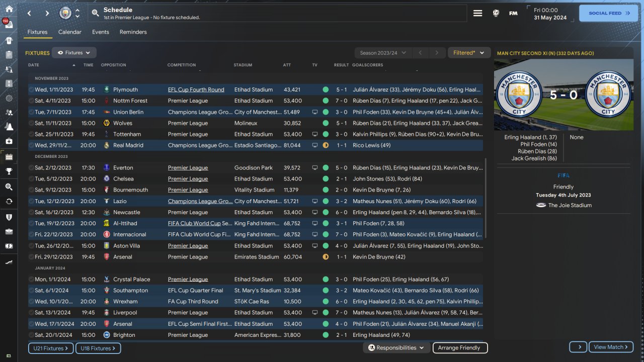Click the small chevron button beside View Match
This screenshot has width=644, height=362.
(x=579, y=347)
